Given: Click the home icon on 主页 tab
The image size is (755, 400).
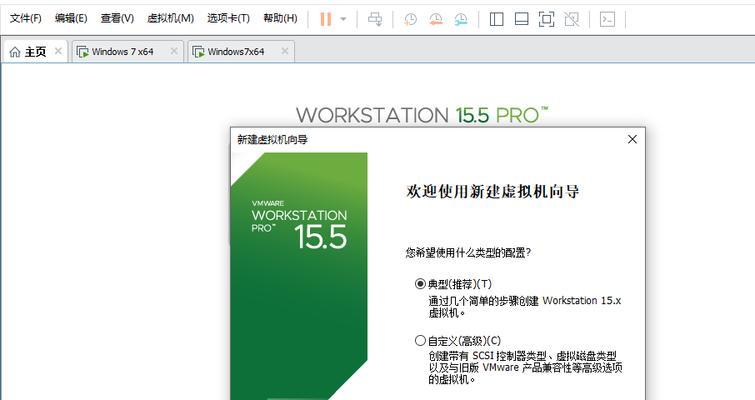Looking at the screenshot, I should click(15, 52).
